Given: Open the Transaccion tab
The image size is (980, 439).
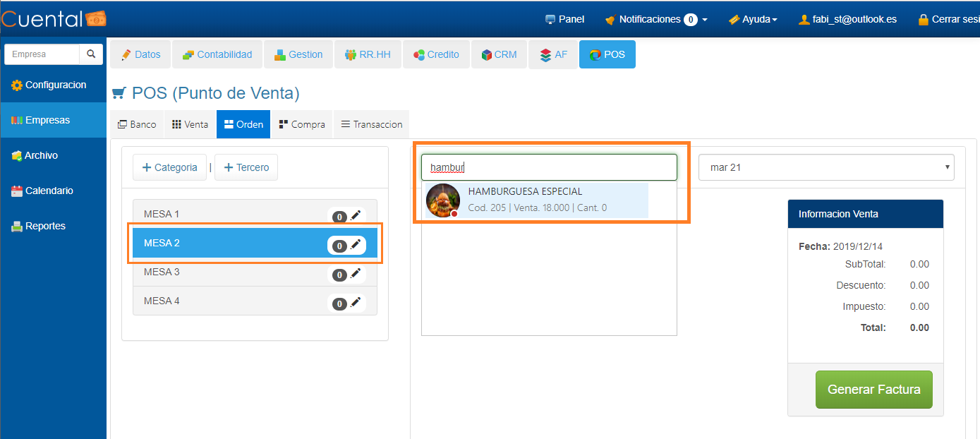Looking at the screenshot, I should (x=371, y=124).
